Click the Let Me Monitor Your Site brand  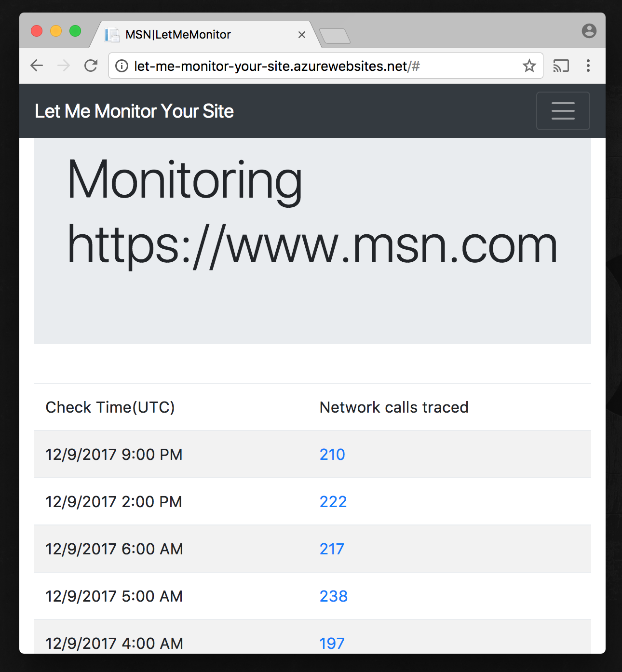click(x=134, y=111)
